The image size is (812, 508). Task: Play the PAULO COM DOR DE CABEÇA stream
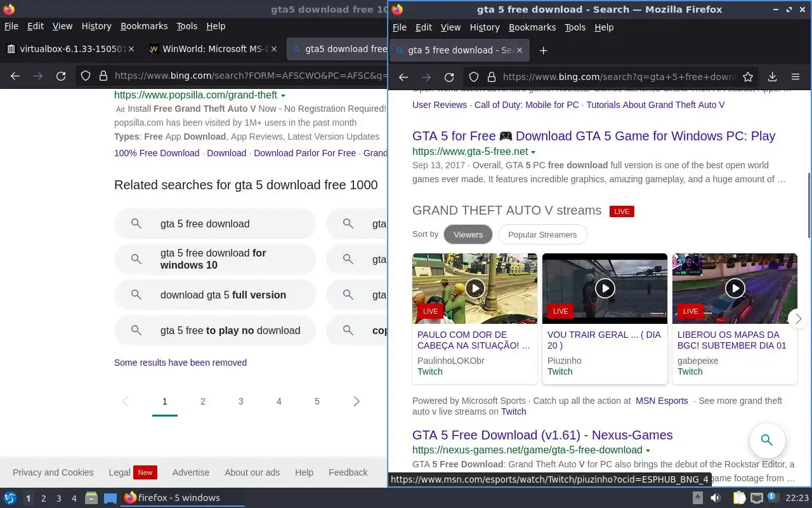coord(475,288)
